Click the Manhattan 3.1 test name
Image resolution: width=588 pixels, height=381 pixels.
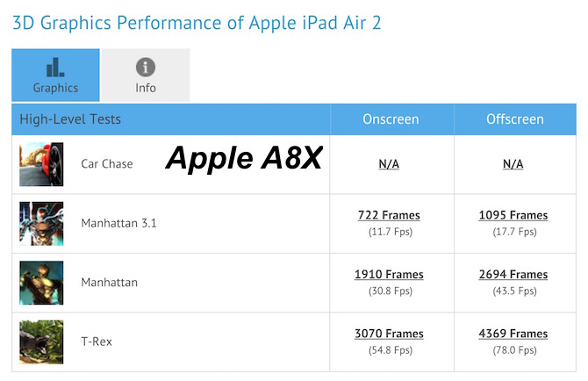click(x=118, y=223)
